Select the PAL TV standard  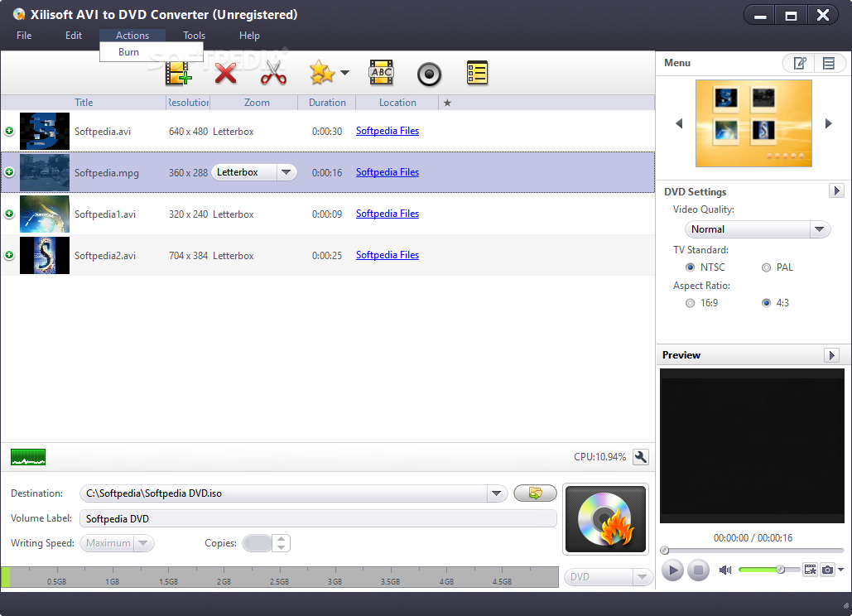click(766, 267)
